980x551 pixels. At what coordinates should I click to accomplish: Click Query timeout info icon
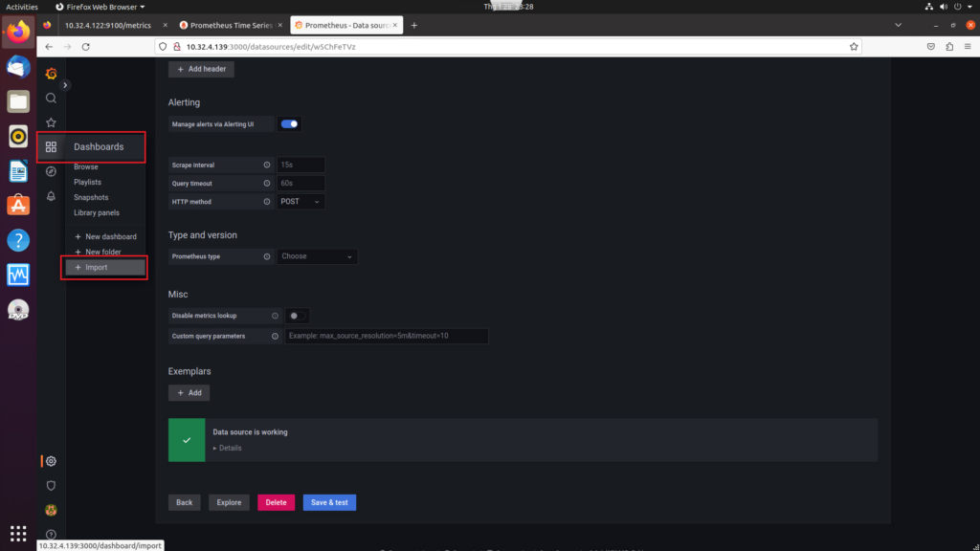point(267,183)
